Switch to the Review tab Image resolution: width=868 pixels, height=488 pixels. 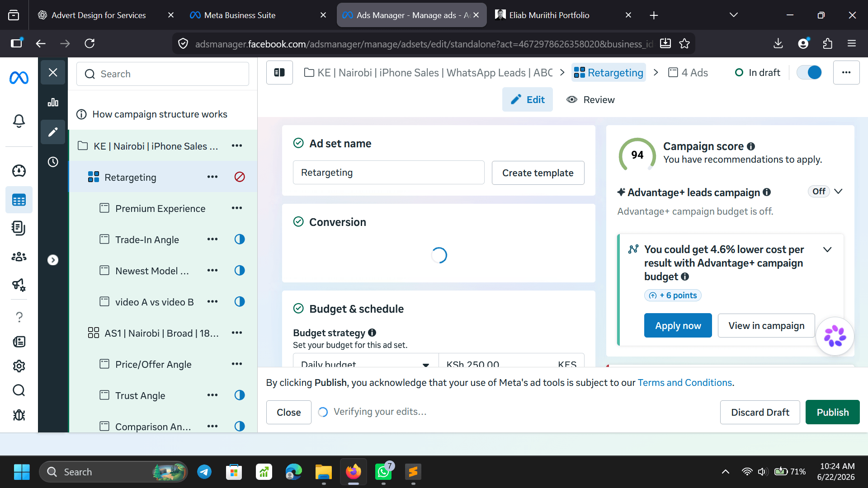pos(590,99)
